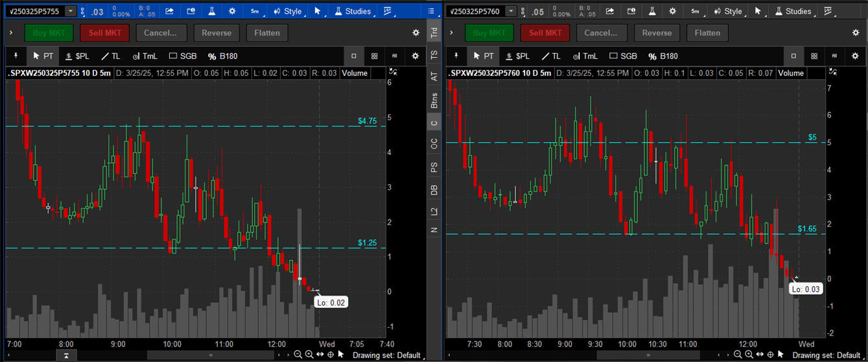Click zoom in magnifier below left chart

309,354
